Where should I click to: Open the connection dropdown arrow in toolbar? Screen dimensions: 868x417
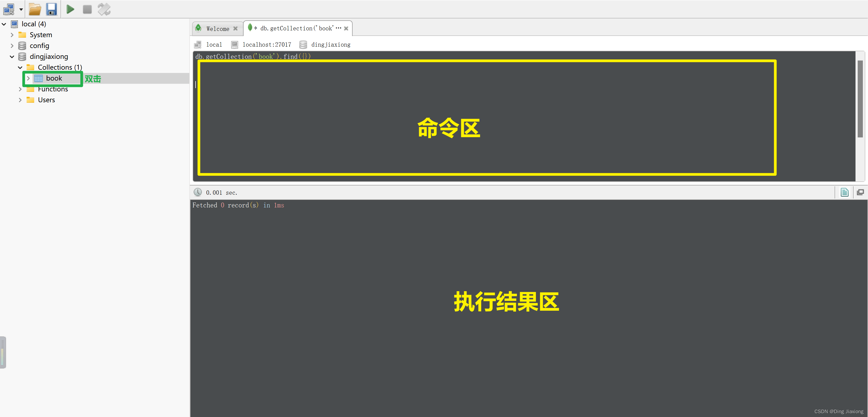(x=21, y=9)
